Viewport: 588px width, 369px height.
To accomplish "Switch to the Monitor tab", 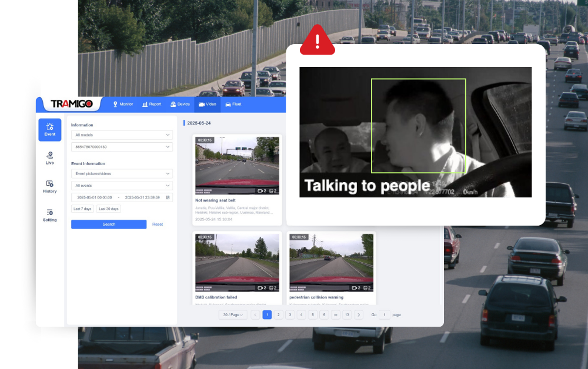I will 123,104.
